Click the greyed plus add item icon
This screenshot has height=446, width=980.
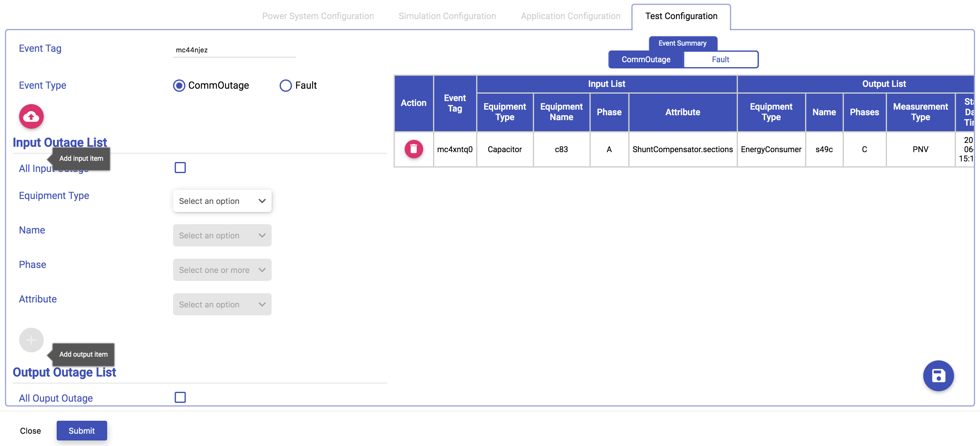(x=31, y=340)
